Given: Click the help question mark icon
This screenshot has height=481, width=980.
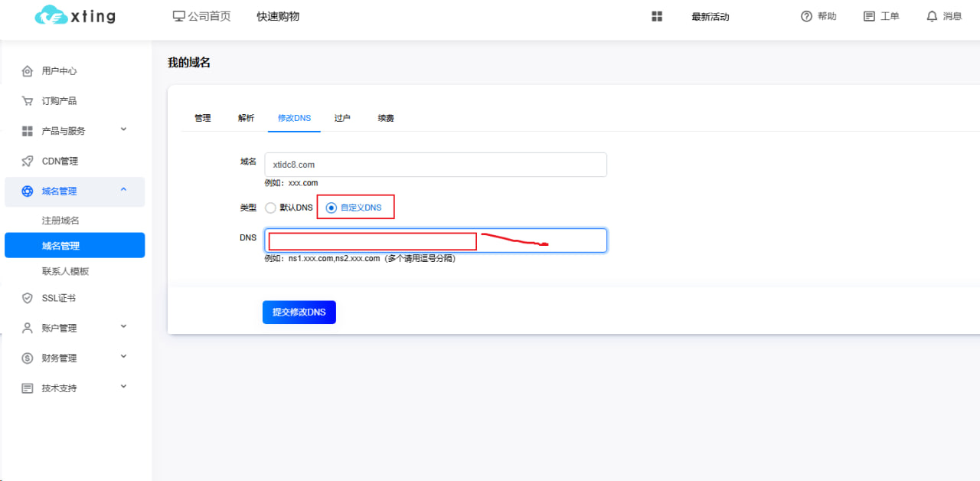Looking at the screenshot, I should point(806,16).
